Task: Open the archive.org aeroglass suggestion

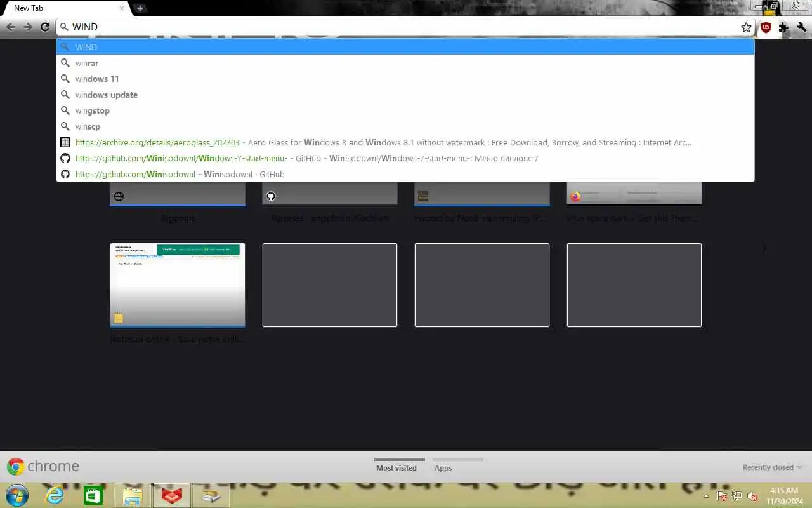Action: 405,142
